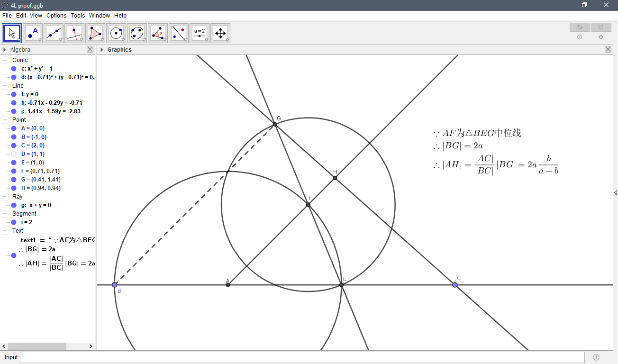
Task: Select the Angle measurement tool
Action: (x=158, y=33)
